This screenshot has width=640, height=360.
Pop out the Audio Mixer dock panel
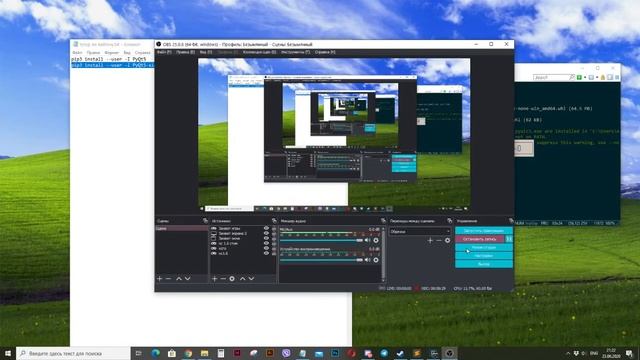click(x=383, y=221)
